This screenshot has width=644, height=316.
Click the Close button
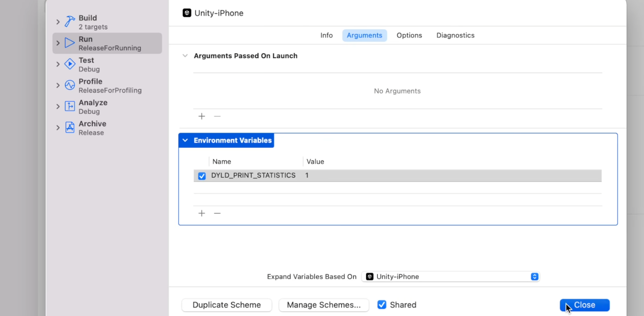coord(584,305)
